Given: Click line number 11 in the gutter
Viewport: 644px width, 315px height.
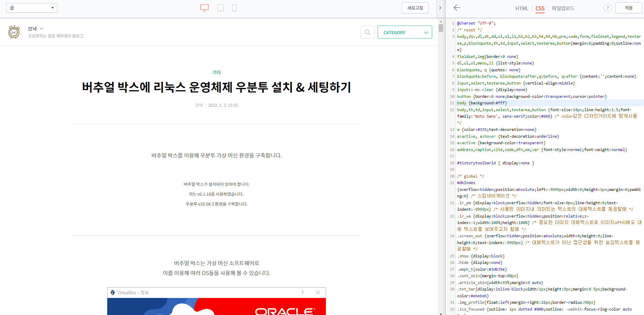Looking at the screenshot, I should click(452, 103).
